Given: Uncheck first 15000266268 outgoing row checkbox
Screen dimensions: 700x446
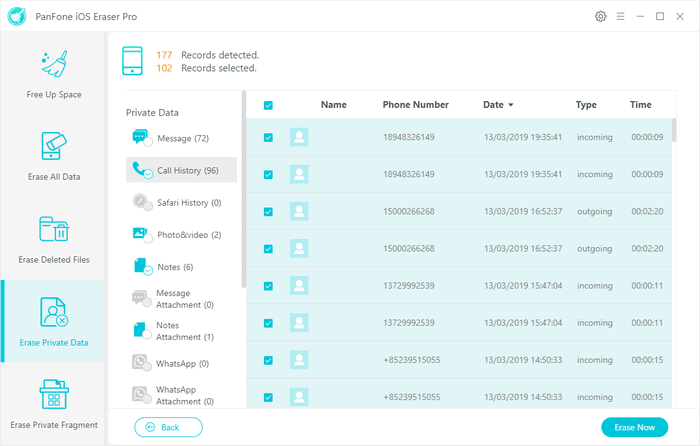Looking at the screenshot, I should (x=268, y=212).
